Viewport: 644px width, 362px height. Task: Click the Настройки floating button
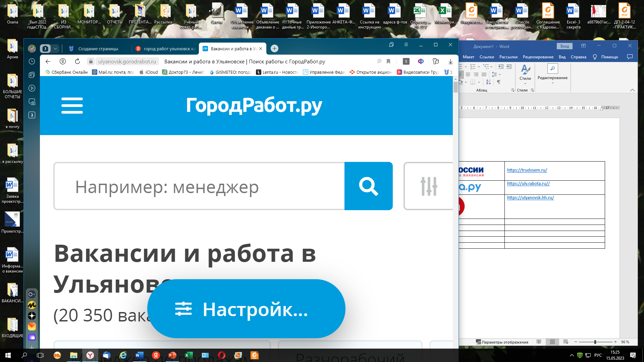[246, 308]
